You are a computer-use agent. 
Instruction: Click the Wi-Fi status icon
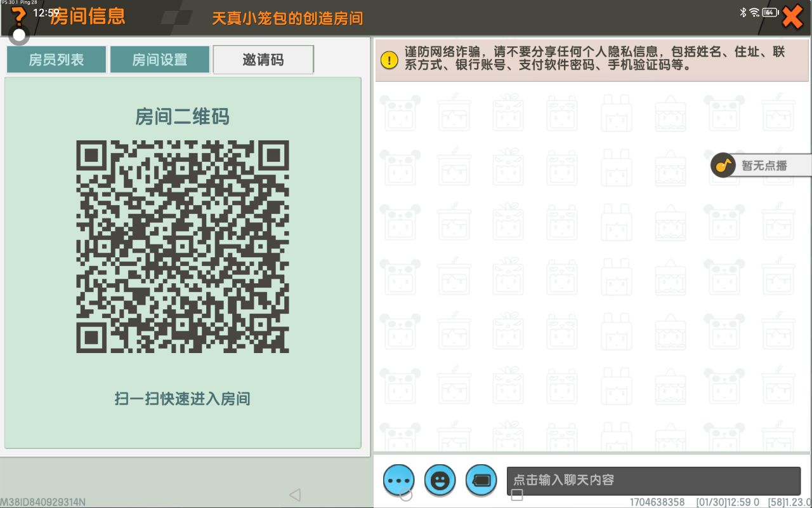754,13
